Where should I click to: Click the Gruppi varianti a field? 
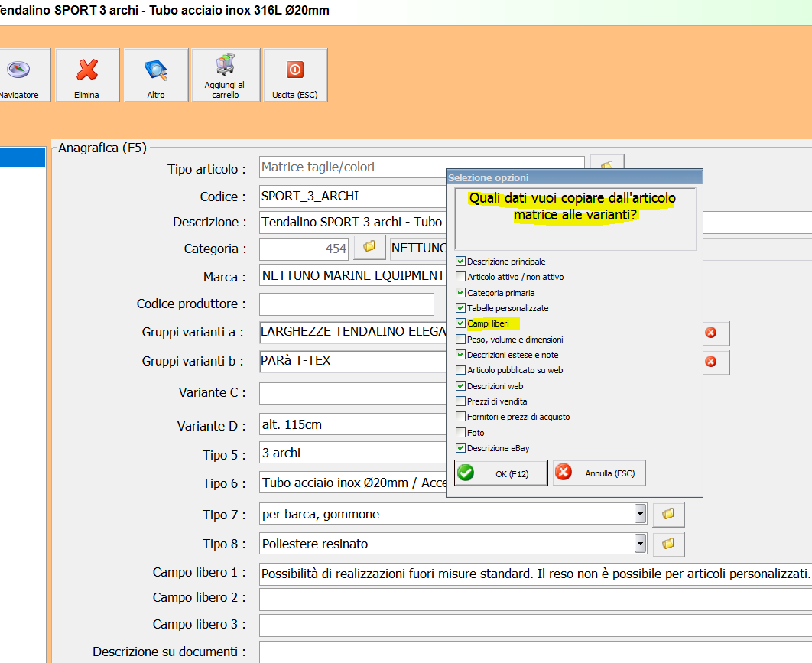[x=352, y=332]
